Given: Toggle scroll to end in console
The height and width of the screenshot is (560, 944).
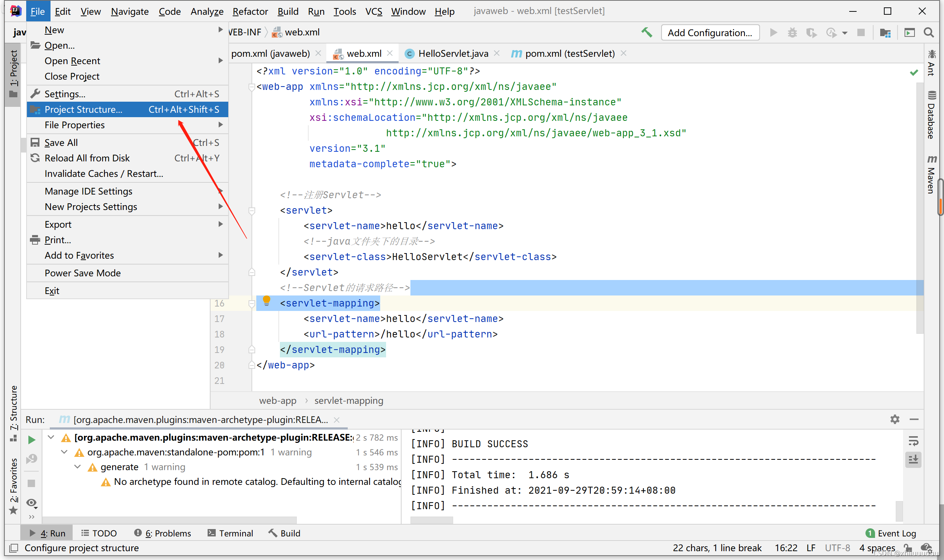Looking at the screenshot, I should [x=913, y=460].
